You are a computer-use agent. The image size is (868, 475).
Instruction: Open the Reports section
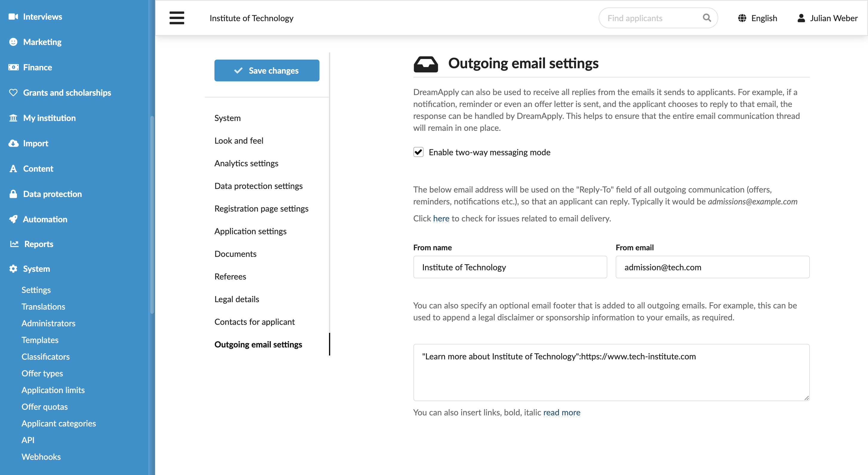[x=39, y=244]
